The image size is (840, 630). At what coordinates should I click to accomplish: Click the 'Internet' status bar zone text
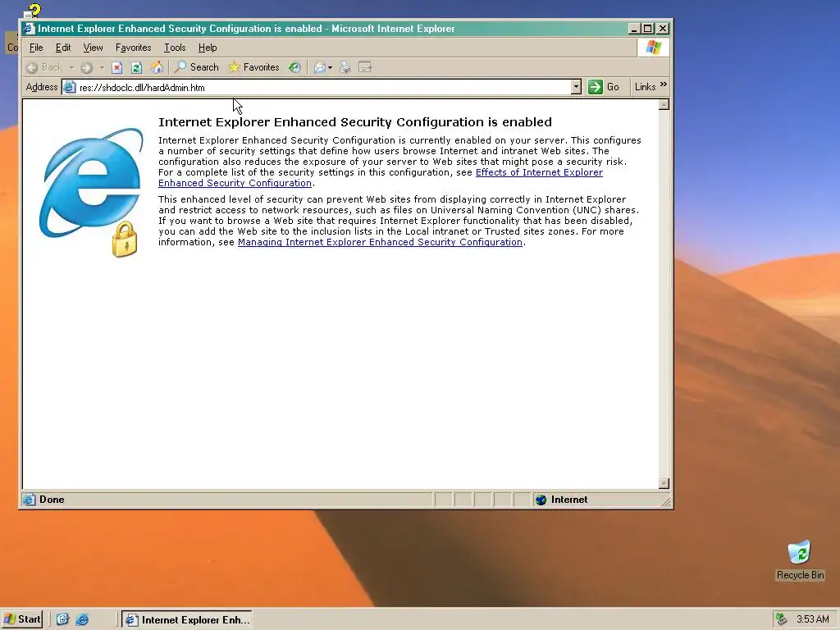[569, 500]
